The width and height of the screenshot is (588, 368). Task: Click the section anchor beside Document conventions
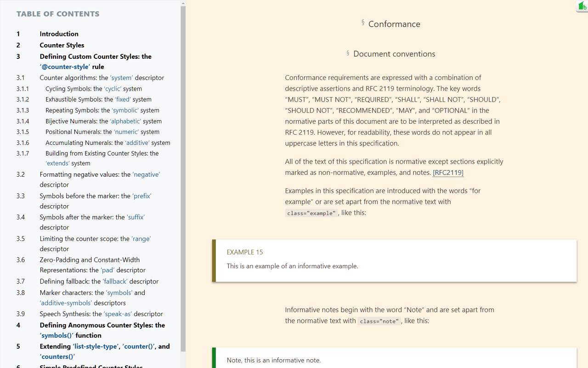(348, 53)
